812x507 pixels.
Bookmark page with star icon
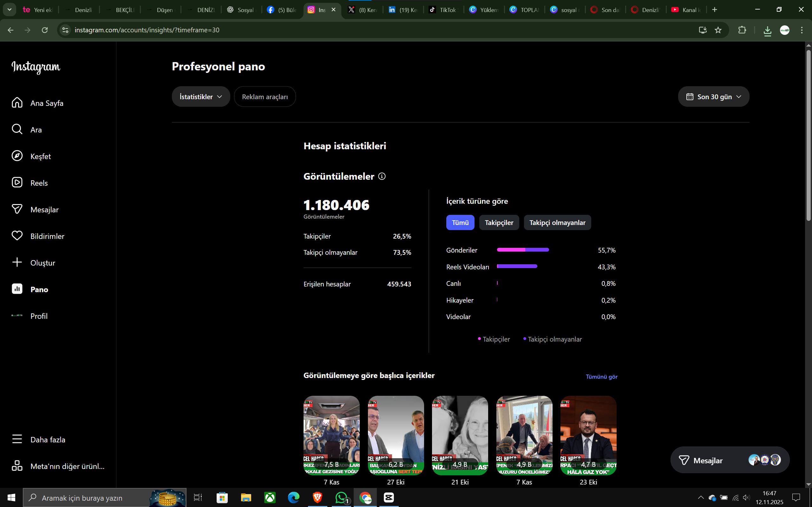click(718, 30)
